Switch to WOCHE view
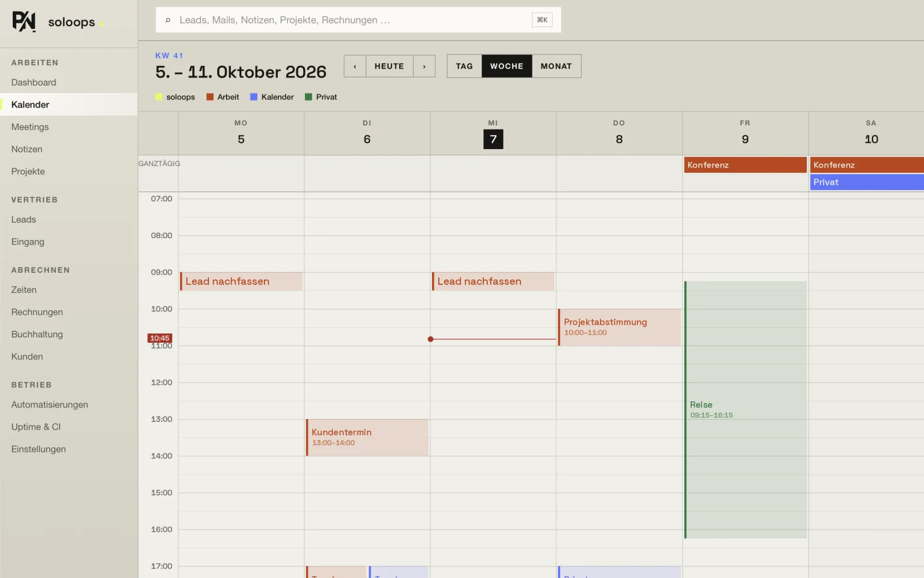This screenshot has width=924, height=578. tap(506, 66)
